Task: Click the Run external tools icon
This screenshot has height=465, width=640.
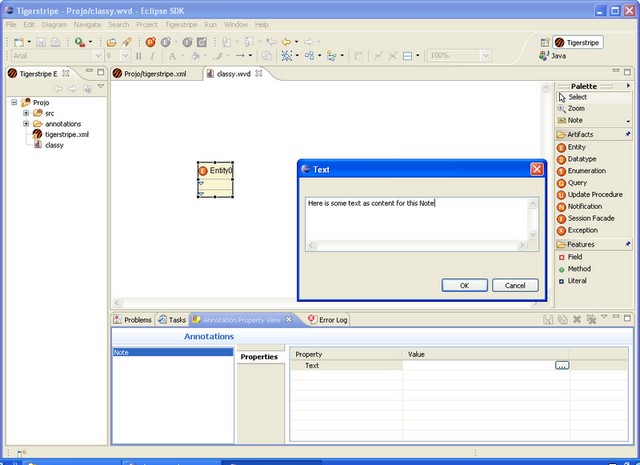Action: pyautogui.click(x=80, y=42)
